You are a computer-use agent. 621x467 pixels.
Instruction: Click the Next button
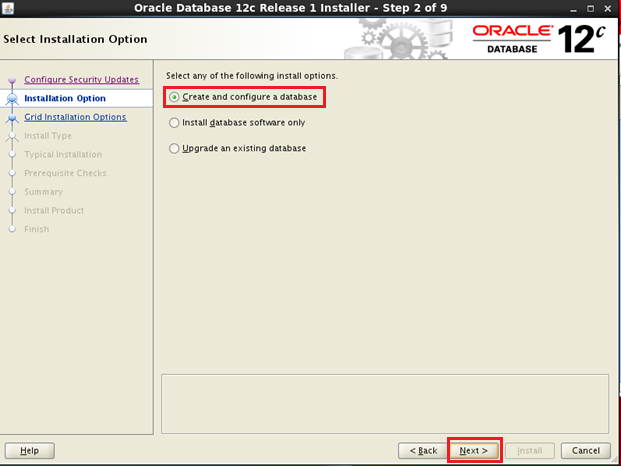coord(474,450)
